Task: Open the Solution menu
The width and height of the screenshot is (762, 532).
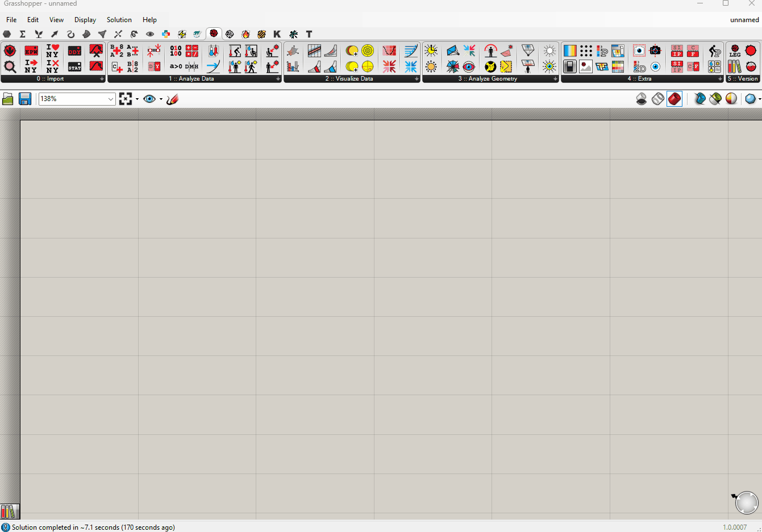Action: 119,19
